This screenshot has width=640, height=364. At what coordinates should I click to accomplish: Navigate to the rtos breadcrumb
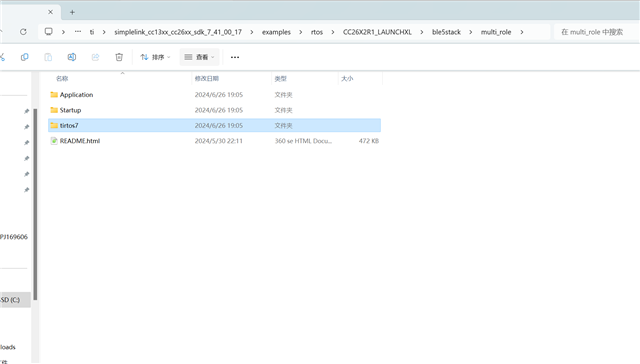point(317,32)
